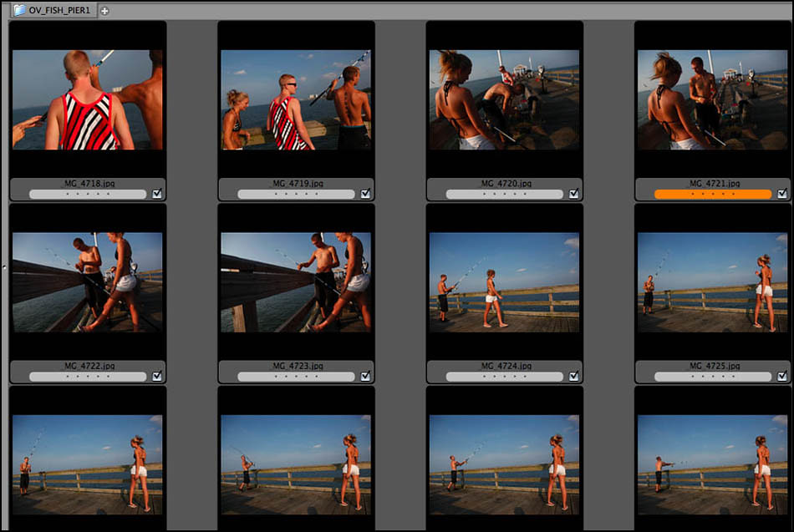Image resolution: width=794 pixels, height=532 pixels.
Task: Untag _MG_4720.jpg using its checkbox
Action: point(573,194)
